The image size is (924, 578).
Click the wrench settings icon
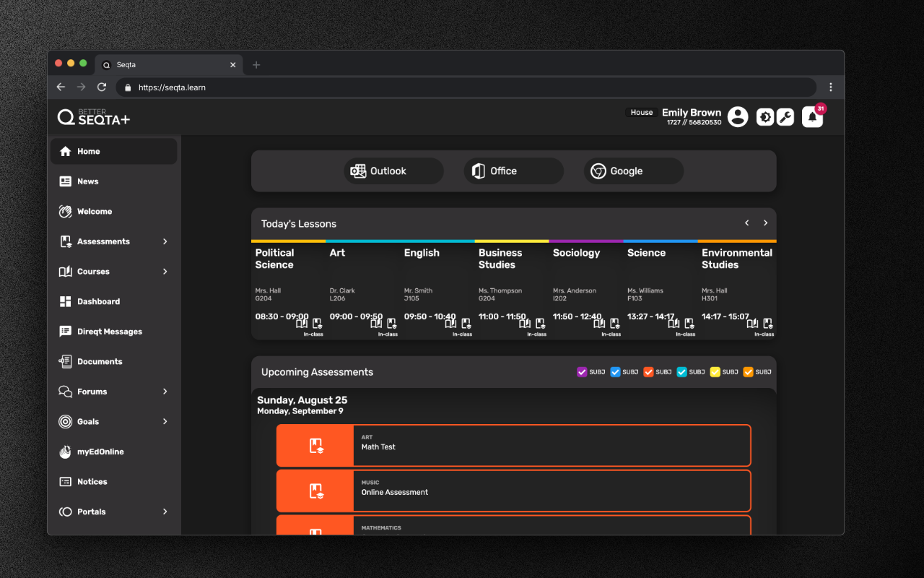(x=785, y=117)
